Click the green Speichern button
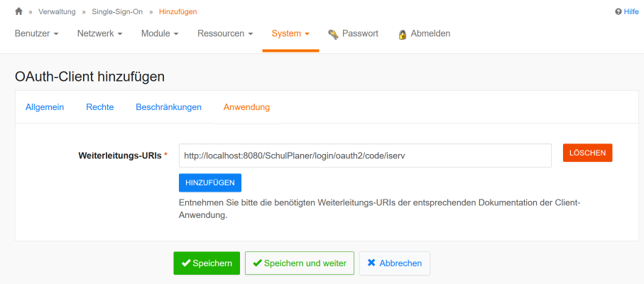Screen dimensions: 644x284 tap(207, 263)
